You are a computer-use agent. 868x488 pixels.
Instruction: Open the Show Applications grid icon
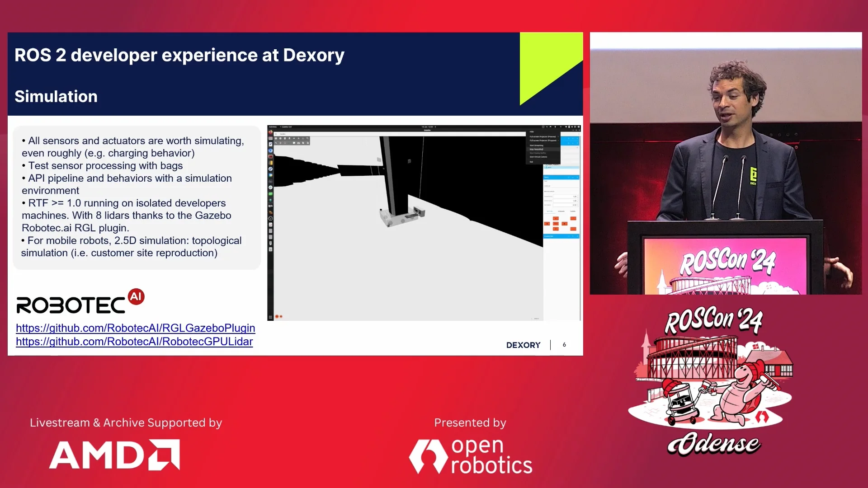click(270, 317)
